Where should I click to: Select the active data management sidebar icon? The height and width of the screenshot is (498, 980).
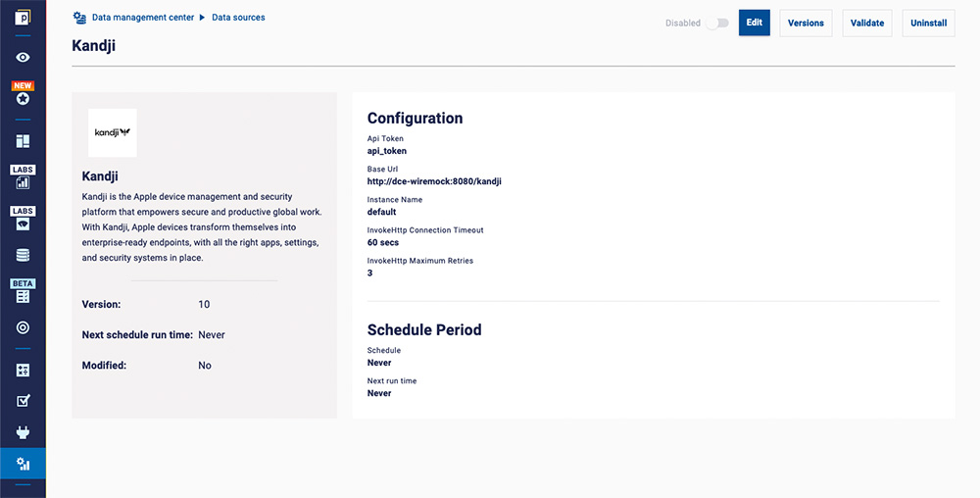[23, 465]
